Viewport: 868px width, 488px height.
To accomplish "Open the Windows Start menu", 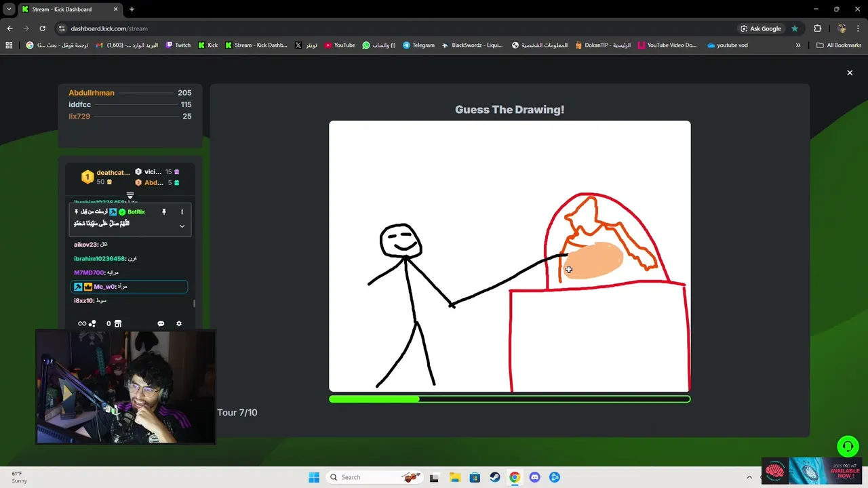I will point(313,477).
